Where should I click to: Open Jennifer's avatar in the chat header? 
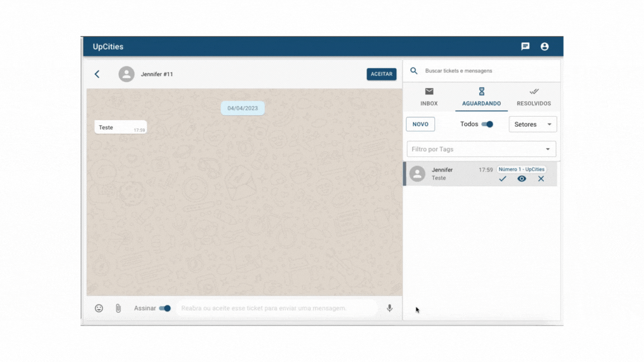pos(126,74)
